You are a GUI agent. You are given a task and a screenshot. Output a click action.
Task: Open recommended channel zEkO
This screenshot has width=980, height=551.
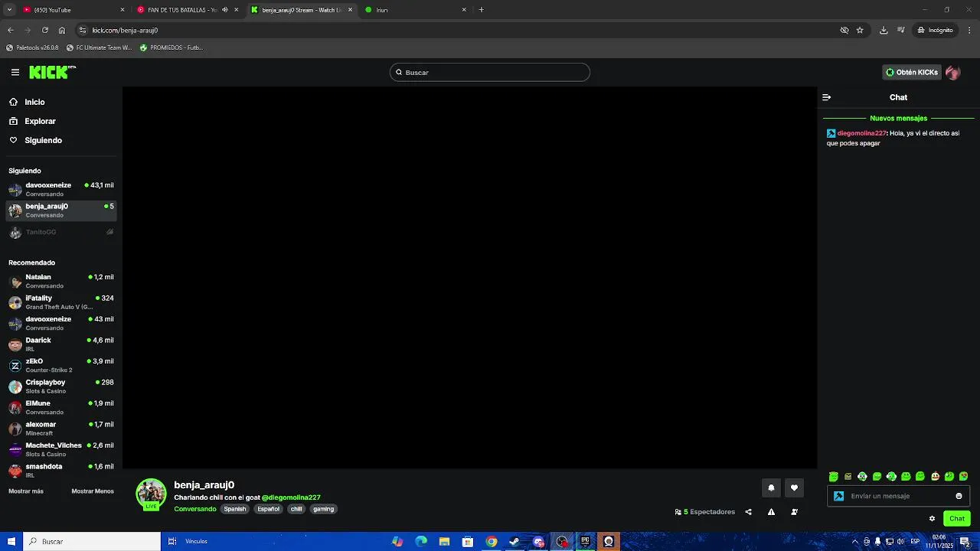pyautogui.click(x=61, y=365)
